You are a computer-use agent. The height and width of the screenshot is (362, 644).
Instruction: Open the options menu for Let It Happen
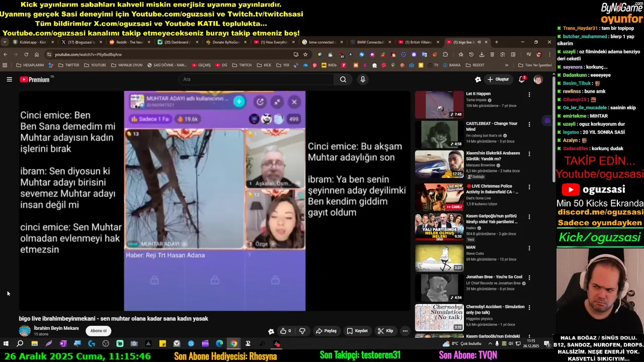click(x=529, y=95)
